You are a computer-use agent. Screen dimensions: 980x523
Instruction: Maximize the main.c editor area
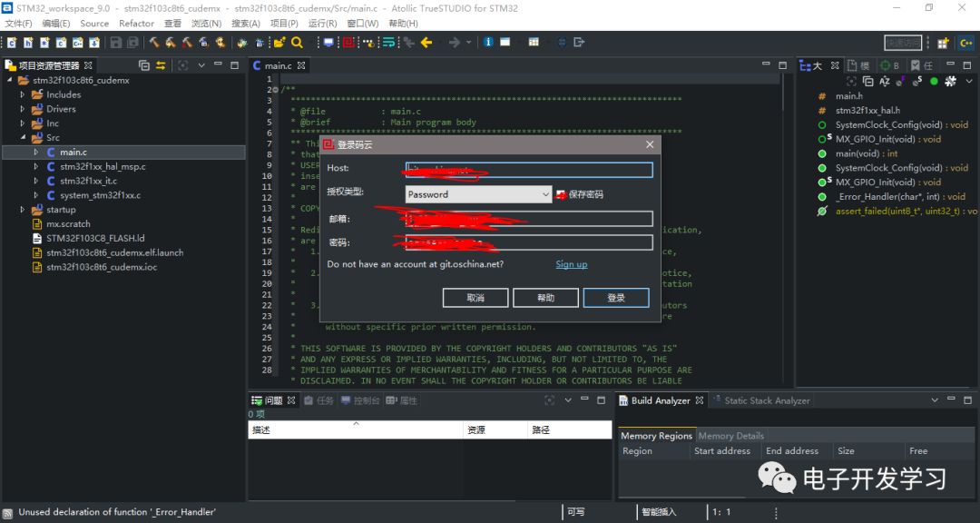[783, 65]
